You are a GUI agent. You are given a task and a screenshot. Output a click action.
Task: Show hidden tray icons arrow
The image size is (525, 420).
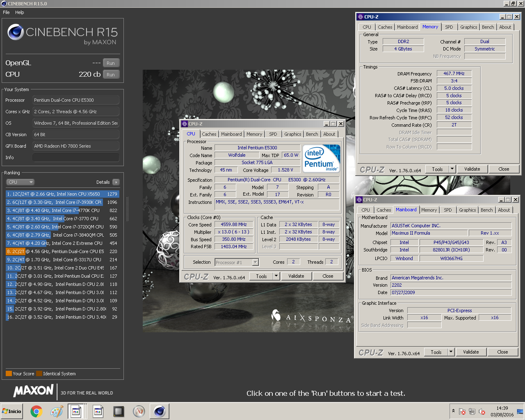(x=453, y=411)
